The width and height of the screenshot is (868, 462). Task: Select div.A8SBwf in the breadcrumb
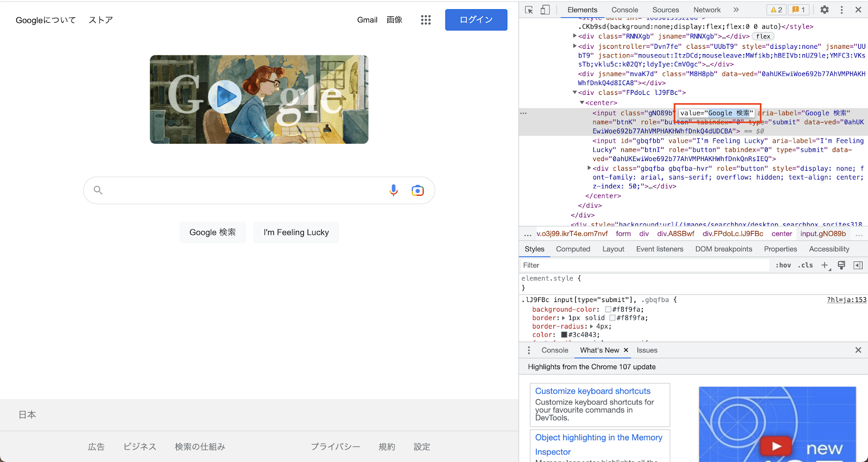pyautogui.click(x=675, y=234)
